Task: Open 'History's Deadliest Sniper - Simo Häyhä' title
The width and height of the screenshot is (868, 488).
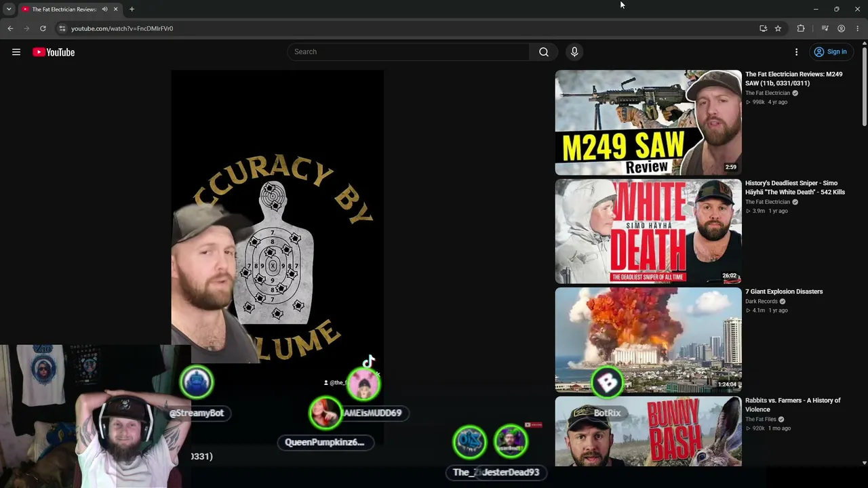Action: [795, 188]
